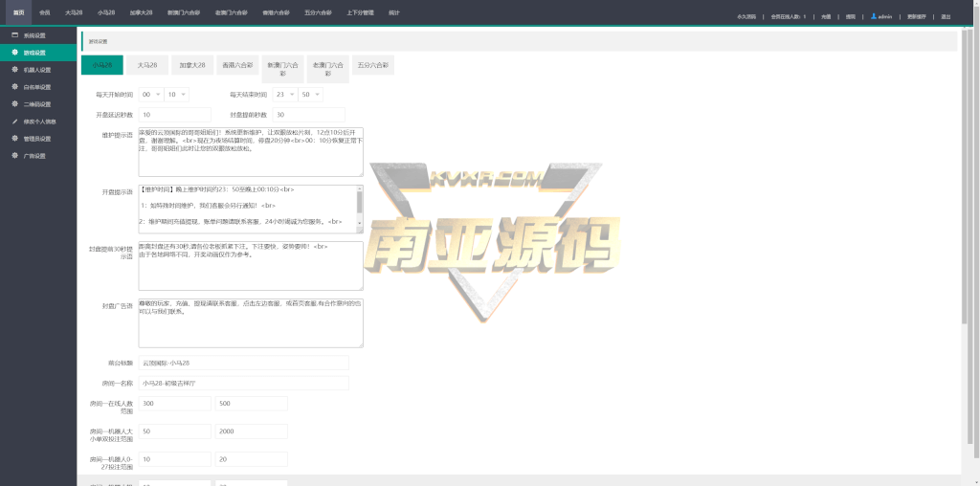Viewport: 980px width, 486px height.
Task: Switch to the 加拿大28 game settings tab
Action: pyautogui.click(x=192, y=65)
